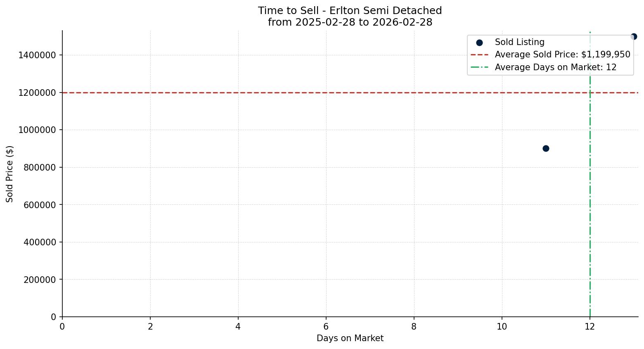Click the "Days on Market" x-axis label
644x349 pixels.
click(350, 338)
